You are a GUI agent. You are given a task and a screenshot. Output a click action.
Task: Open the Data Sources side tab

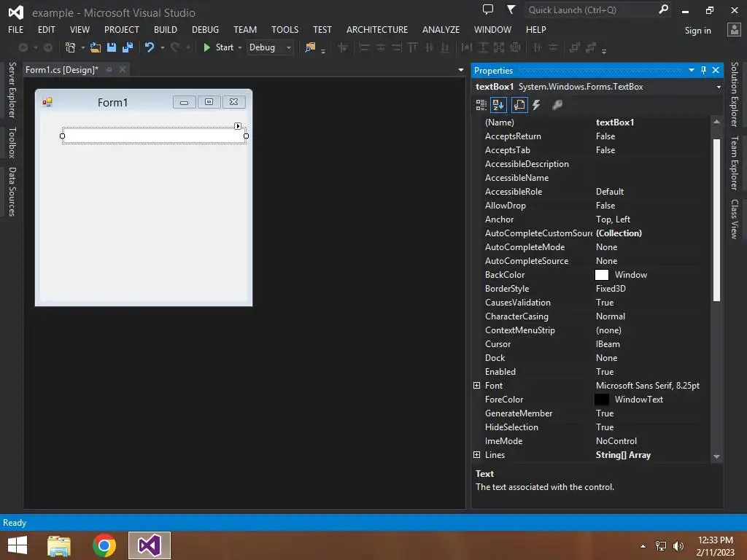coord(12,192)
